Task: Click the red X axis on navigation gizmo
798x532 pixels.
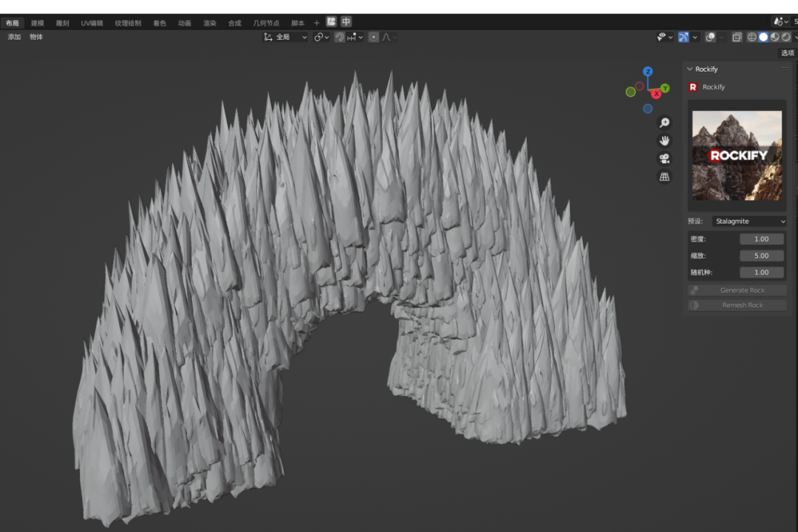Action: point(655,94)
